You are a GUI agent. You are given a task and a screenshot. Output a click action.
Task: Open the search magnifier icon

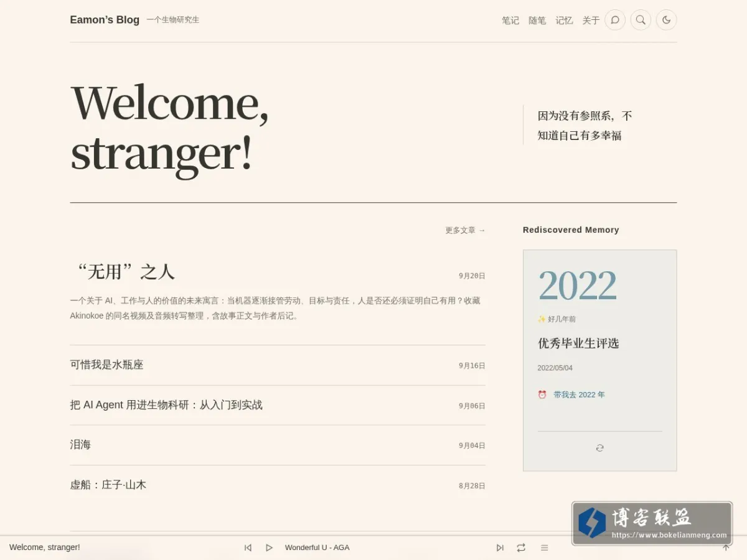(x=641, y=20)
